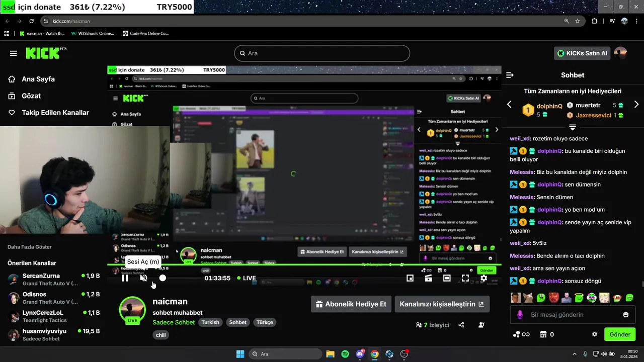Click dolphinQ in the top gifters list

coord(549,106)
